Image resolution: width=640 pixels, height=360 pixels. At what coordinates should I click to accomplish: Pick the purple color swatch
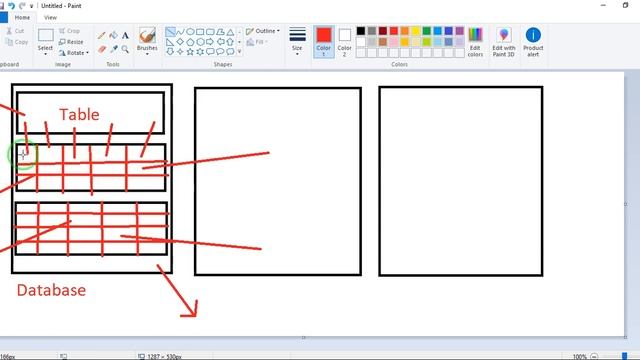pos(460,31)
